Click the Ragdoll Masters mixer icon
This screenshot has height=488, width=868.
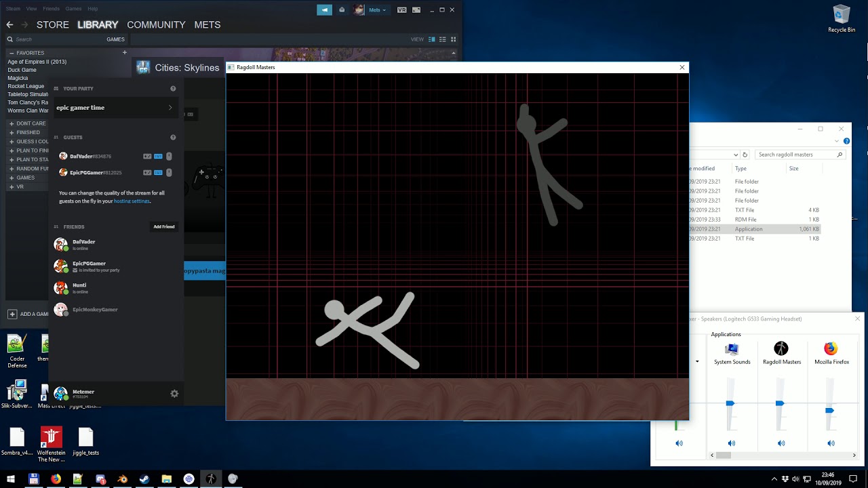pyautogui.click(x=781, y=348)
